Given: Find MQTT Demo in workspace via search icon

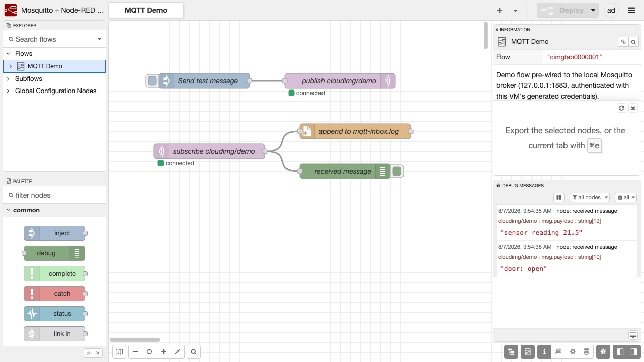Looking at the screenshot, I should click(x=634, y=42).
